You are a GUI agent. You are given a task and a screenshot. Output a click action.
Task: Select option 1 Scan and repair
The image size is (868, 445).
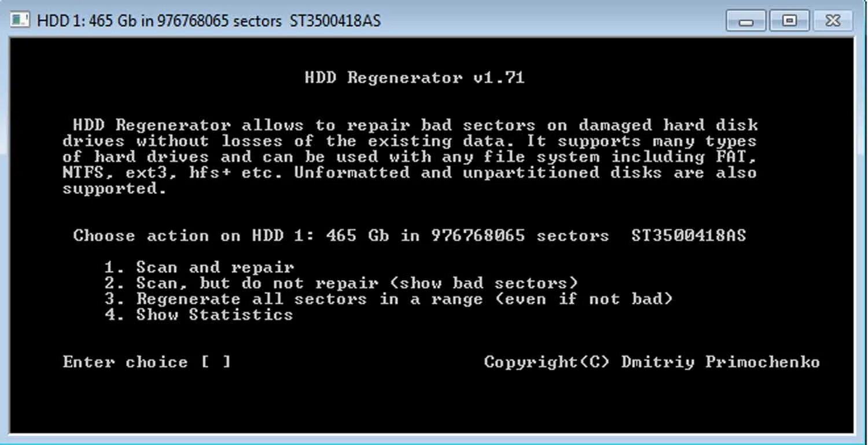(199, 267)
